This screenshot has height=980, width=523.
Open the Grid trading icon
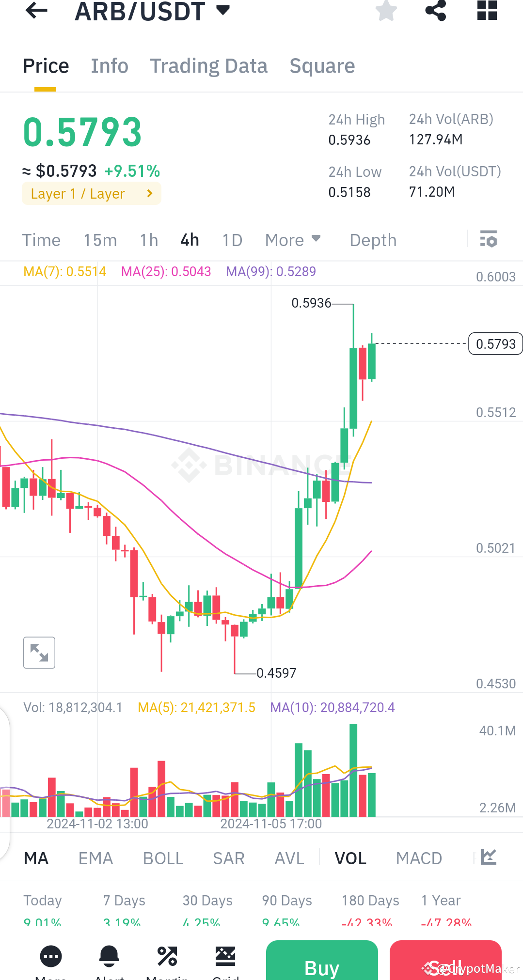click(225, 957)
